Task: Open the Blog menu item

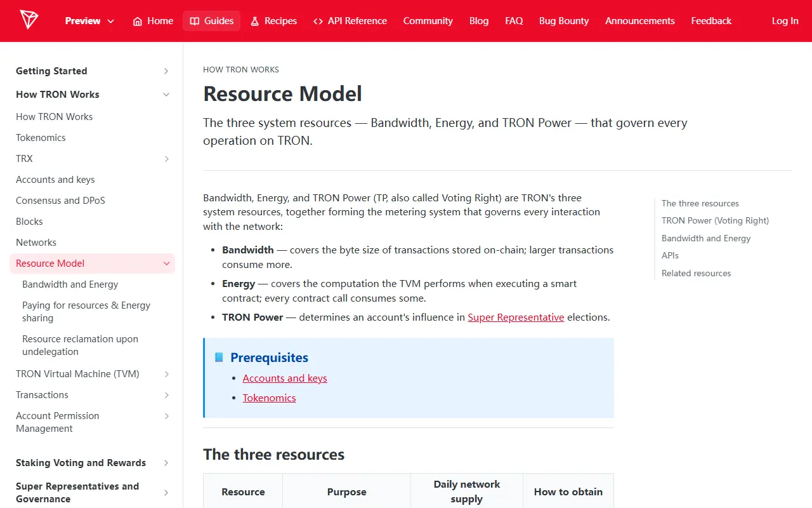Action: [x=479, y=21]
